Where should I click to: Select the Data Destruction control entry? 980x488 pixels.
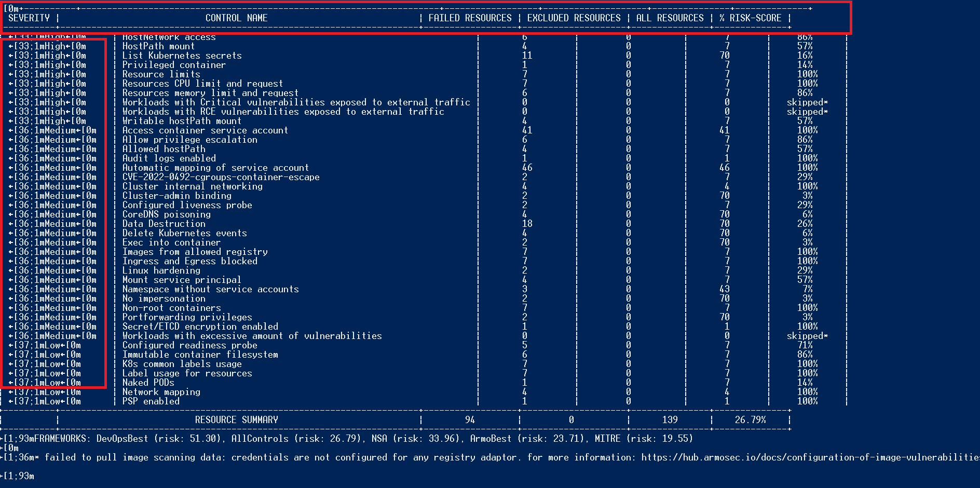point(164,224)
